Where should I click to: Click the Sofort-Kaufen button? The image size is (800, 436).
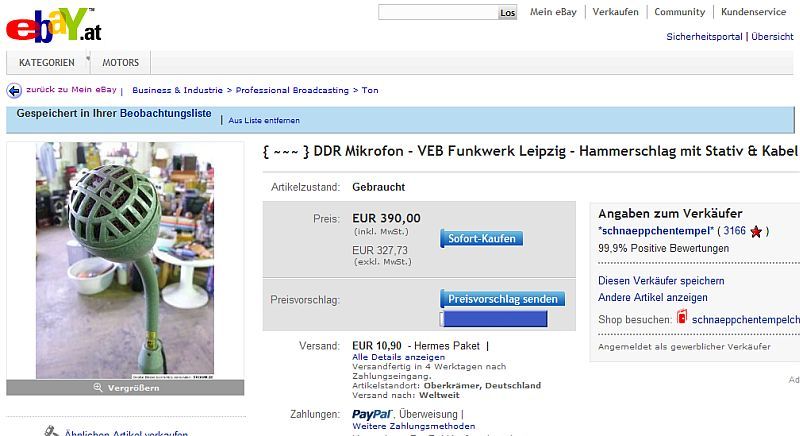[482, 238]
